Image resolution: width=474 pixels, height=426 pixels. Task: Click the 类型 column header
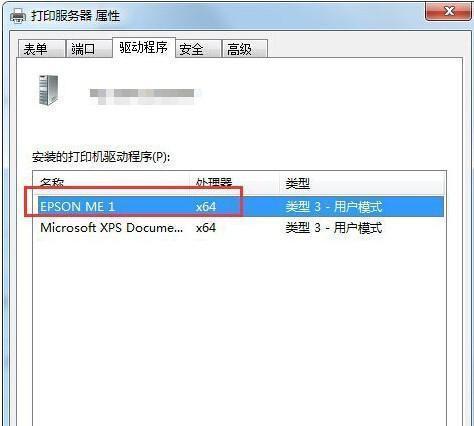pos(362,183)
